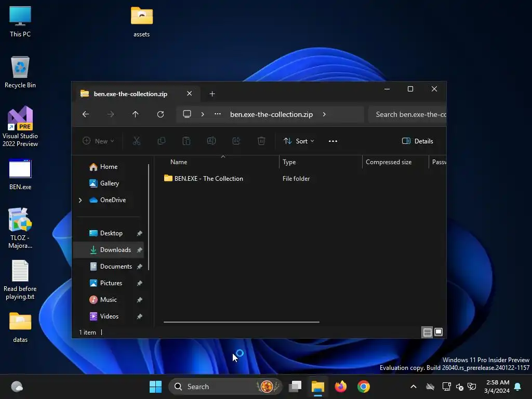532x399 pixels.
Task: Click the Cut scissors icon
Action: point(137,141)
